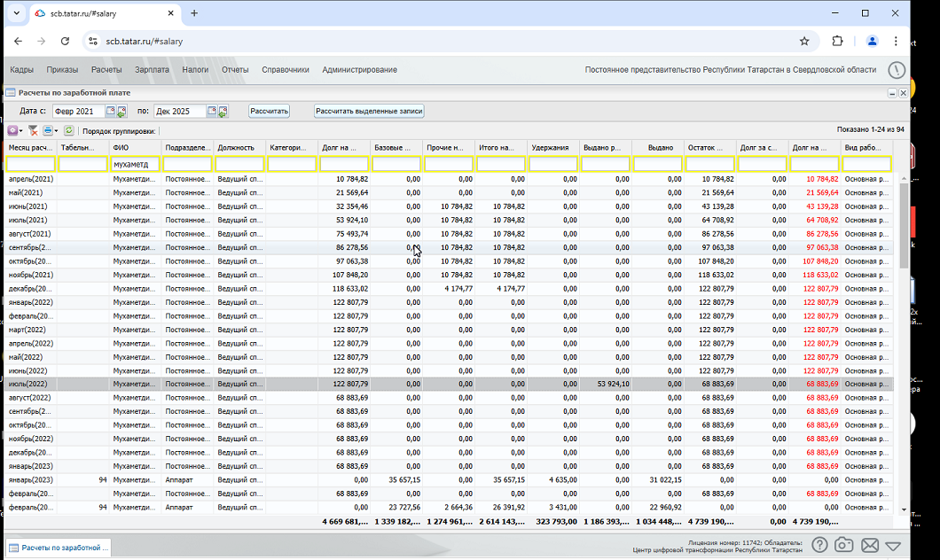Click the vertical scrollbar of the table

(904, 343)
